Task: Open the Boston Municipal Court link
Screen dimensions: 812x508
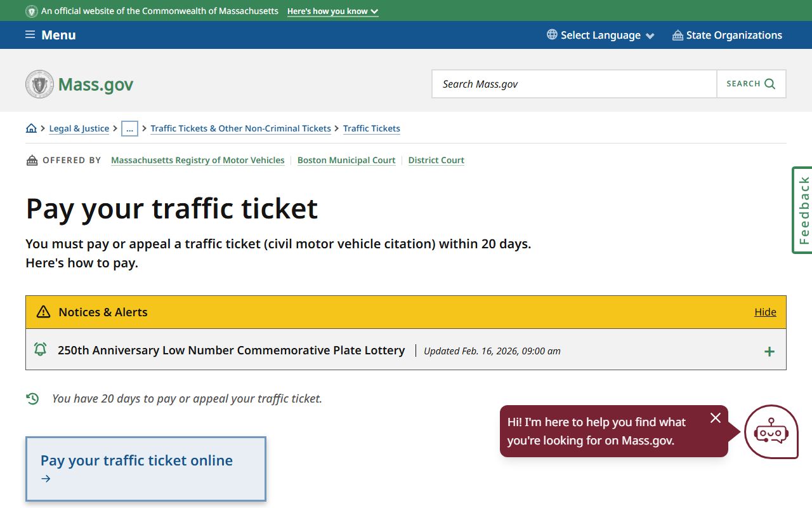Action: point(346,160)
